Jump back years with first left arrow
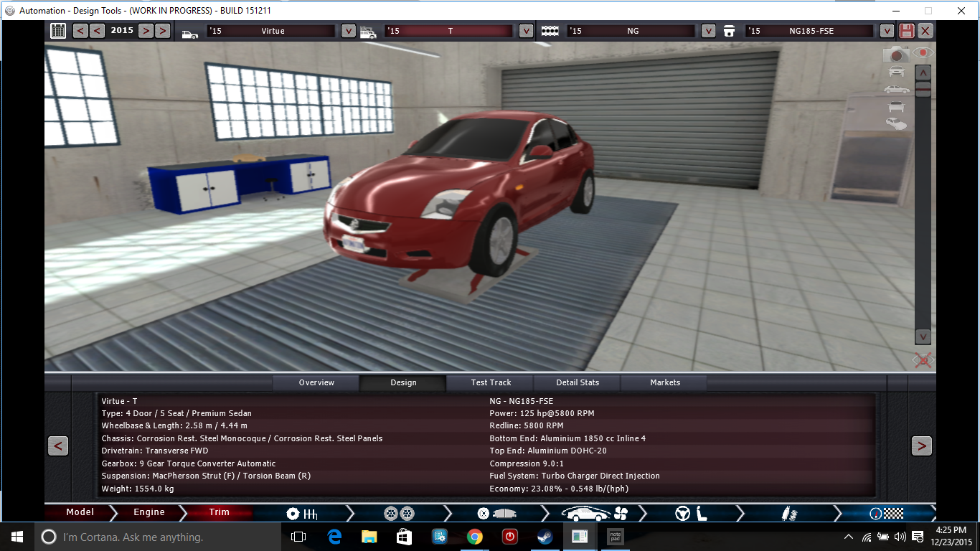This screenshot has height=551, width=980. click(x=80, y=31)
